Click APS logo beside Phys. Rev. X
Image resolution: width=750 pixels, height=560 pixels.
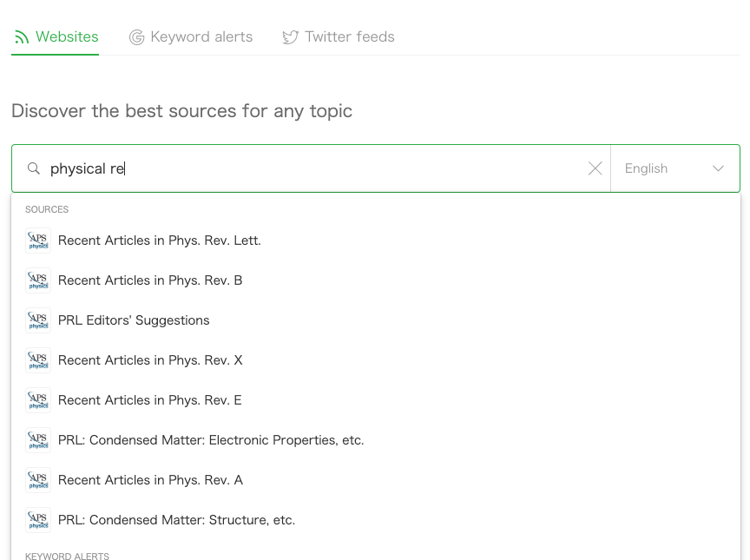38,360
